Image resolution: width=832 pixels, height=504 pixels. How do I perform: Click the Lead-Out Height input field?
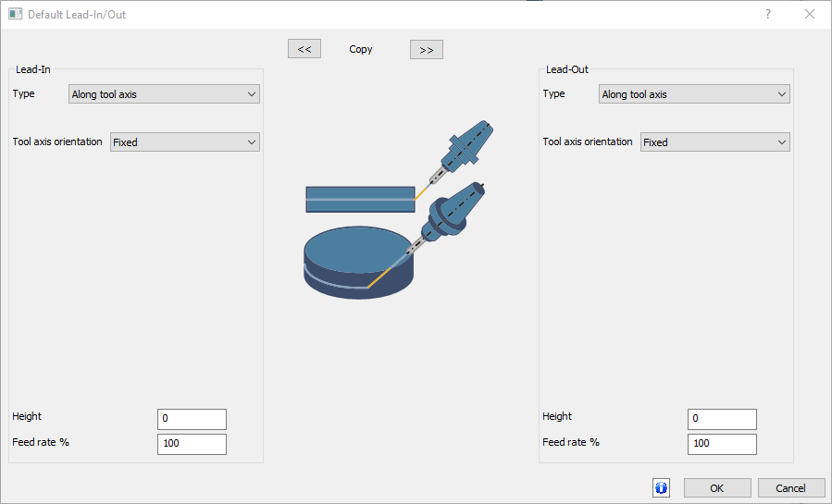(722, 419)
